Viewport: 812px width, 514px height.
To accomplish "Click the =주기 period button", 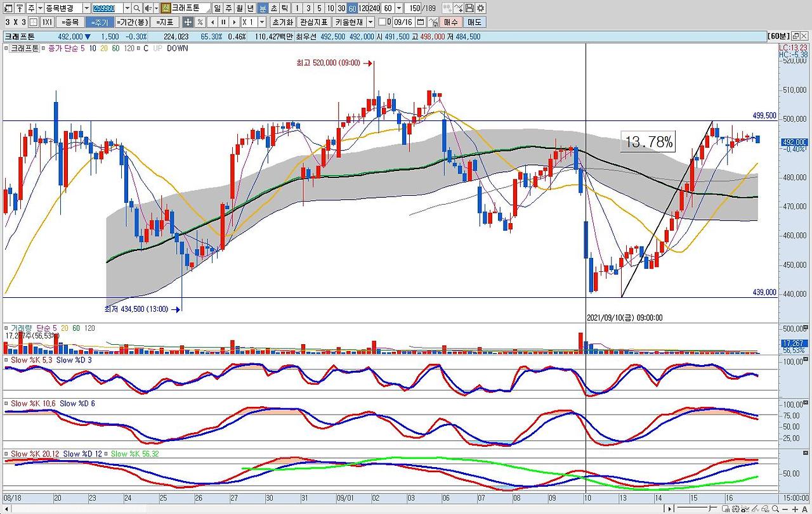I will [100, 22].
